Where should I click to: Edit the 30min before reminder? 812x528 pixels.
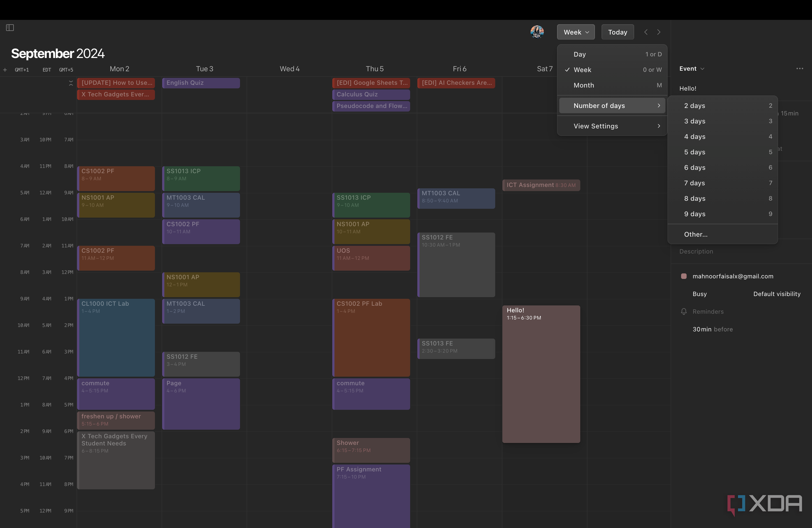pos(712,329)
